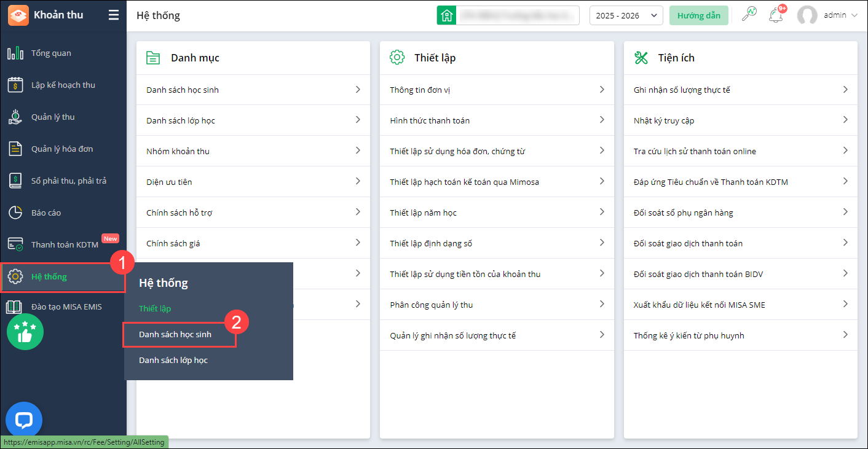Click the blurred school name field in header
The height and width of the screenshot is (449, 868).
[x=518, y=15]
